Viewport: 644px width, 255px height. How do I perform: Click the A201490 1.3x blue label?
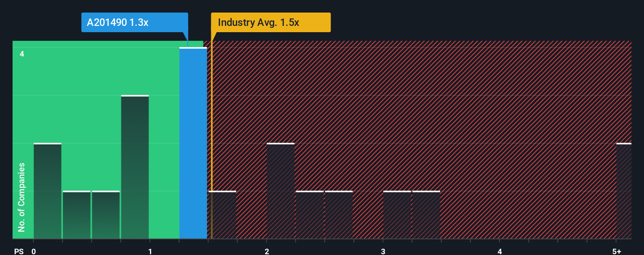134,22
